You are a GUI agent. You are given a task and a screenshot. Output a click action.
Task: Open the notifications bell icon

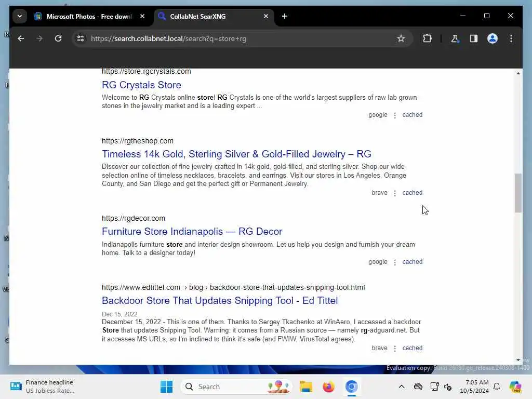click(497, 387)
